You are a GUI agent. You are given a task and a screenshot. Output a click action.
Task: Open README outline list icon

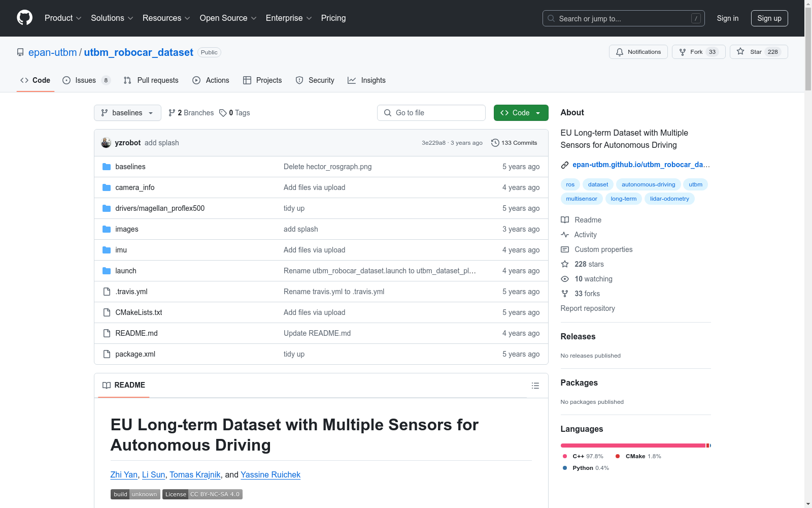[x=535, y=386]
